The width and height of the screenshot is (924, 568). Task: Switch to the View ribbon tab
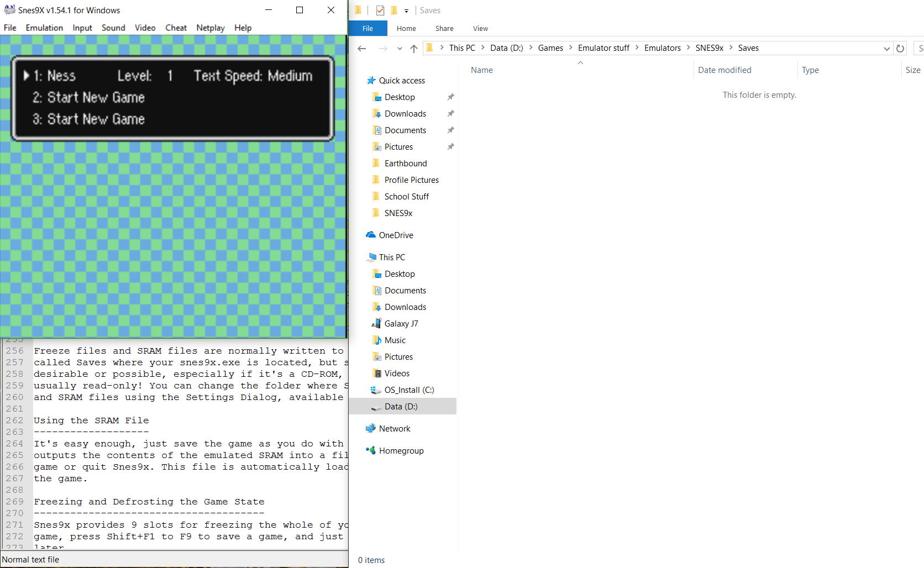click(x=480, y=28)
